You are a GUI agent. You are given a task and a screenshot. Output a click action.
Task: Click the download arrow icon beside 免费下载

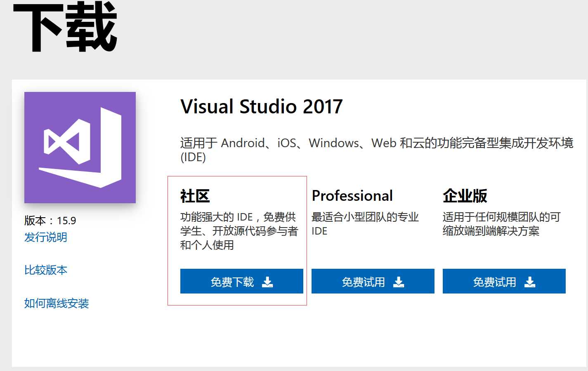267,282
